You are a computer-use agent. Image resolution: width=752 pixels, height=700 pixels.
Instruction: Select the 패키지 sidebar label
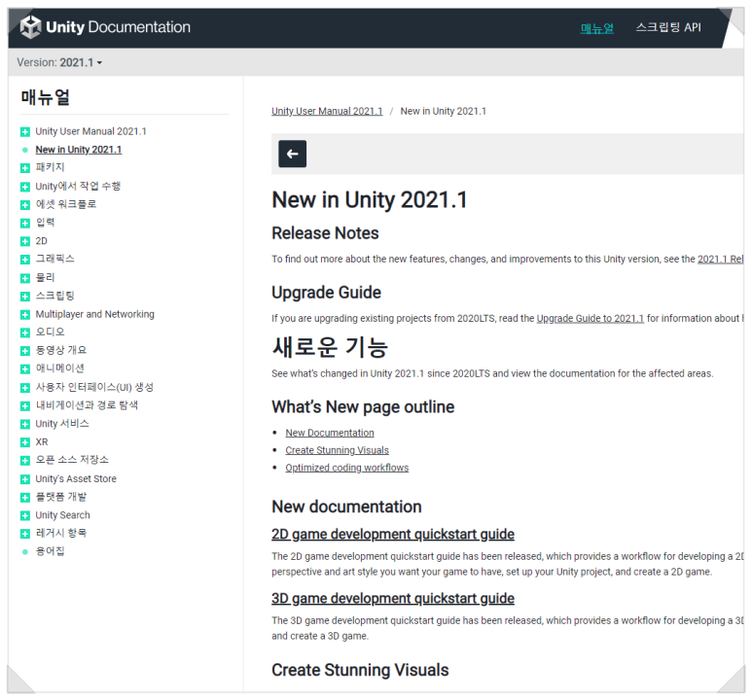[x=50, y=167]
